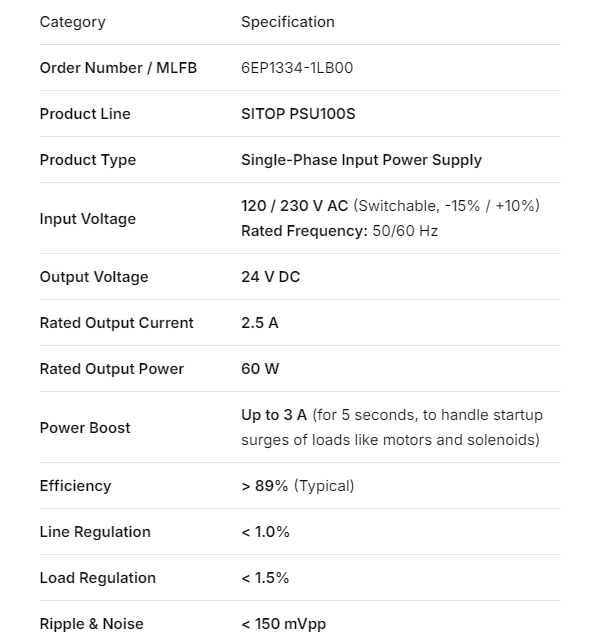Screen dimensions: 613x644
Task: Click the "Input Voltage" row label
Action: tap(88, 219)
